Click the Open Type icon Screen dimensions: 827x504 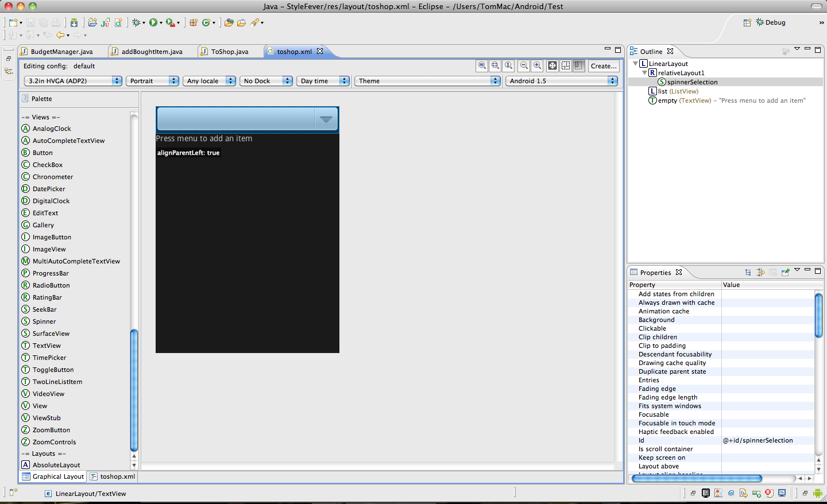tap(229, 22)
